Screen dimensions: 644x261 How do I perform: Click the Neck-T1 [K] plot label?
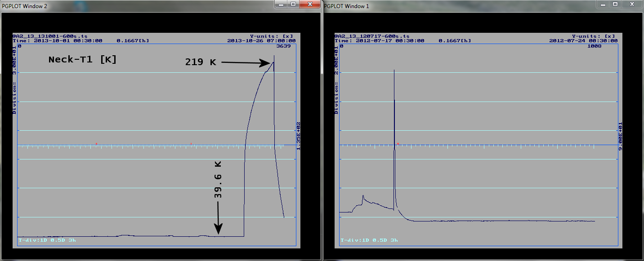(x=82, y=60)
